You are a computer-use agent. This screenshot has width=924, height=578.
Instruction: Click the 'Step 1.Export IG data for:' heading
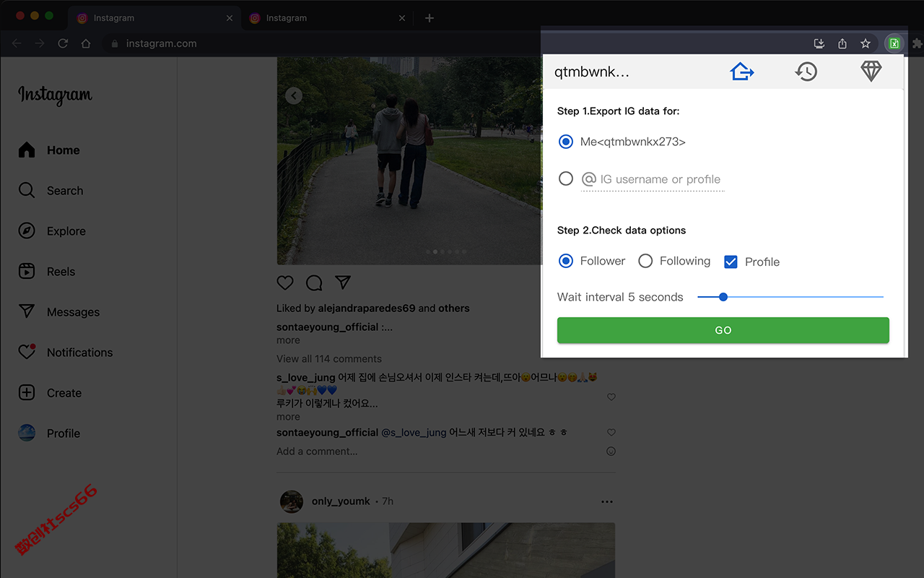tap(619, 111)
